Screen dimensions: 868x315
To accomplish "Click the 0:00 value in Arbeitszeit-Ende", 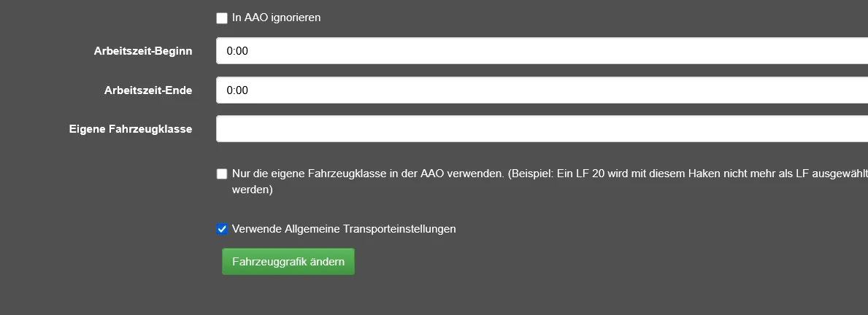I will point(238,91).
